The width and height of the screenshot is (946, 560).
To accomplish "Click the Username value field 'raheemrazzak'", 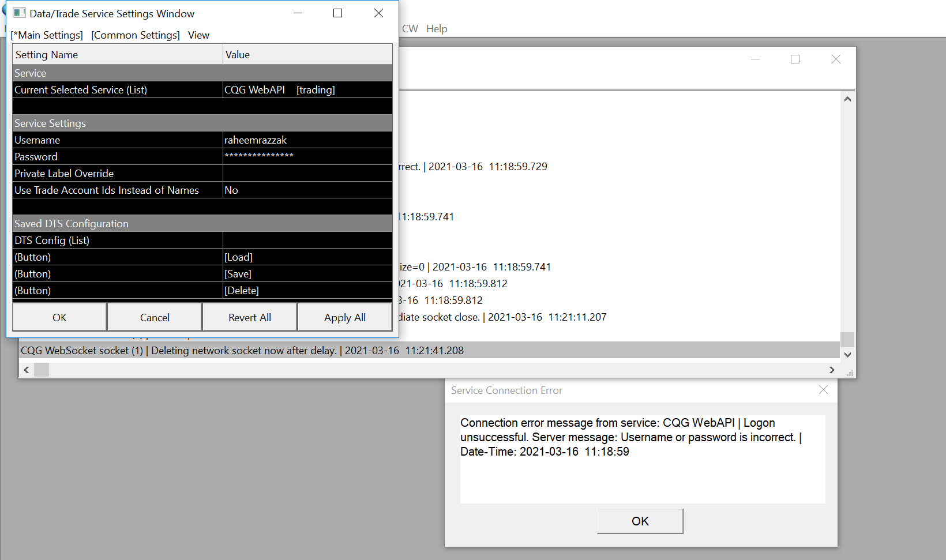I will coord(307,140).
